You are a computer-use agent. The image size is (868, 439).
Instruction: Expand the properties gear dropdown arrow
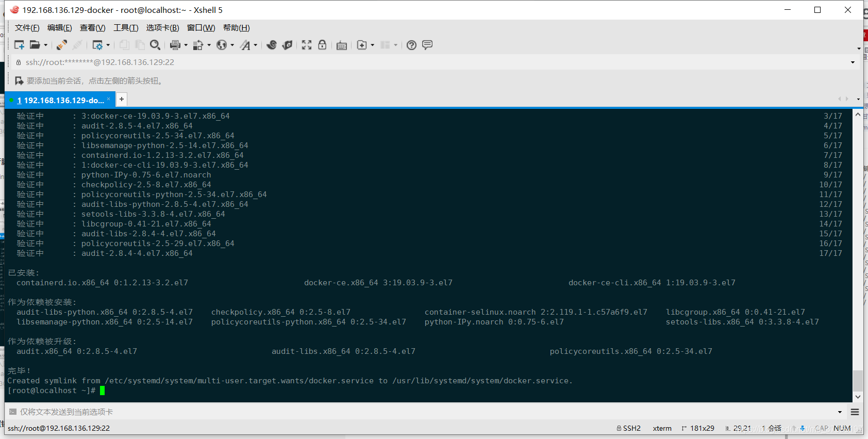point(108,45)
